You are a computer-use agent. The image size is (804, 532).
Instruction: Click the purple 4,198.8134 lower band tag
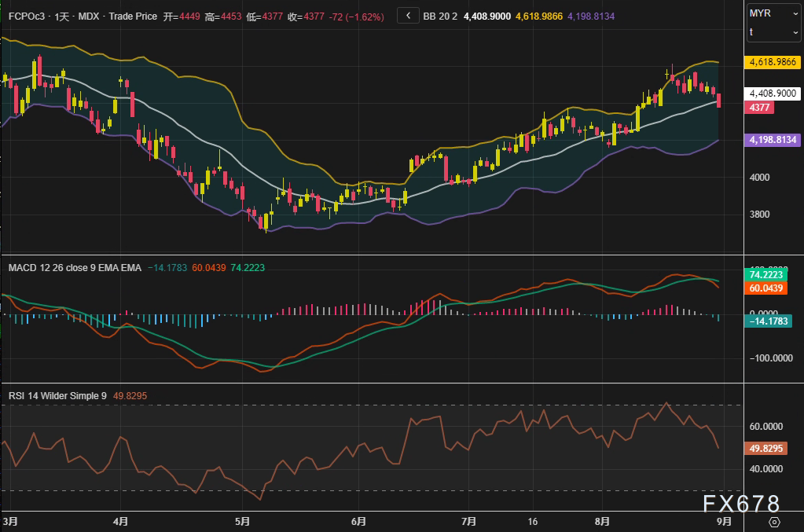[x=773, y=140]
